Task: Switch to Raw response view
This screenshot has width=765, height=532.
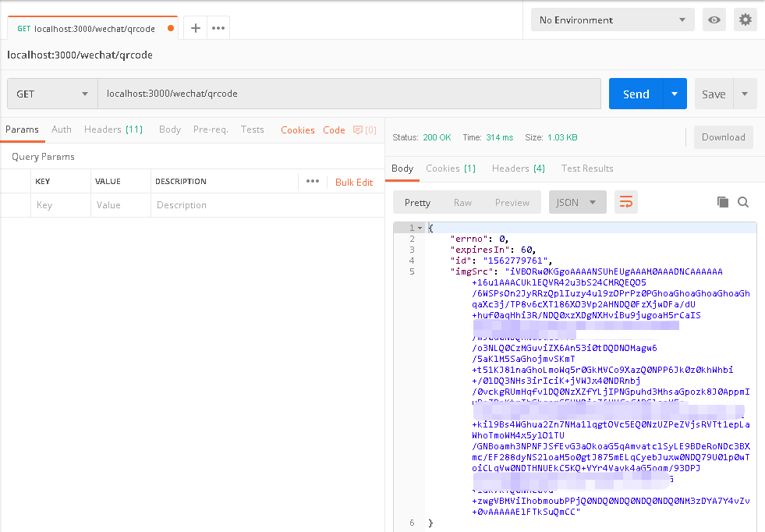Action: (x=462, y=203)
